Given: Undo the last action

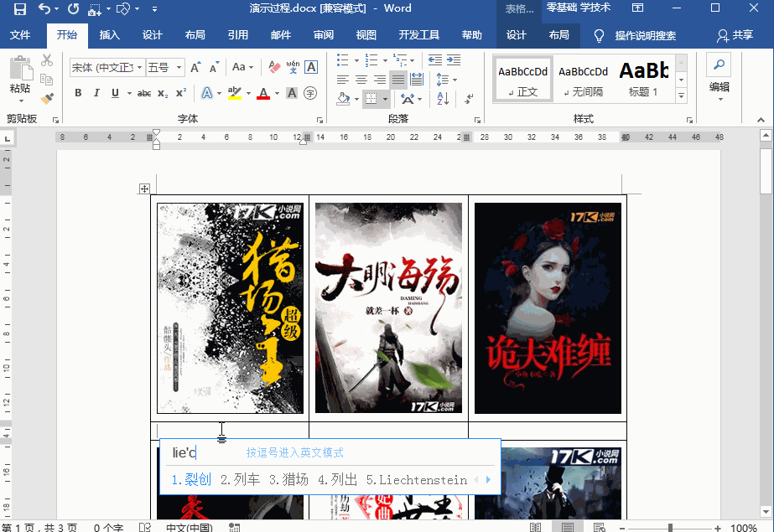Looking at the screenshot, I should [44, 9].
